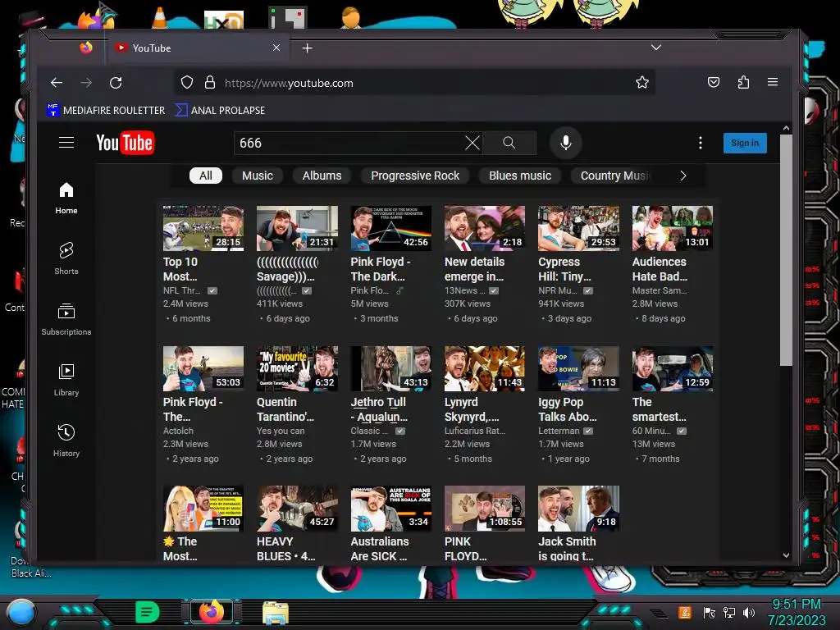The width and height of the screenshot is (840, 630).
Task: Go to Home in YouTube sidebar
Action: click(66, 198)
